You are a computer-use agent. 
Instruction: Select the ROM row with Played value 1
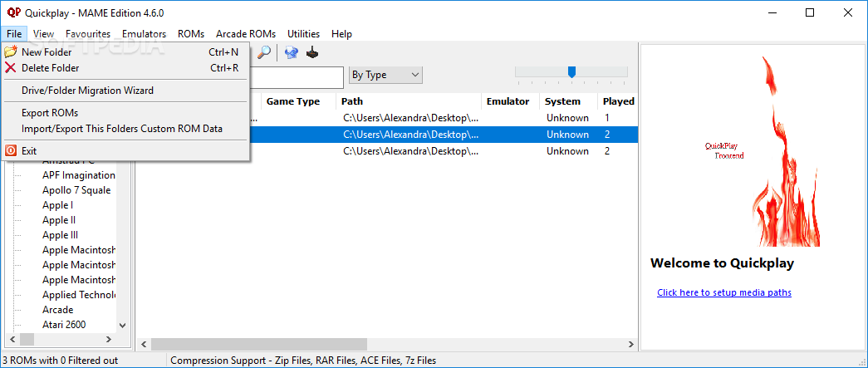coord(444,118)
